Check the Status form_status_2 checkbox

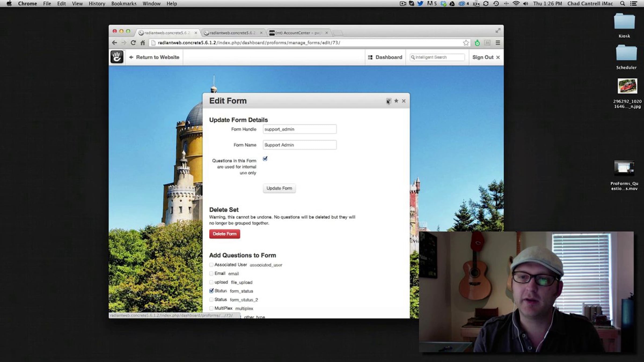pos(211,300)
